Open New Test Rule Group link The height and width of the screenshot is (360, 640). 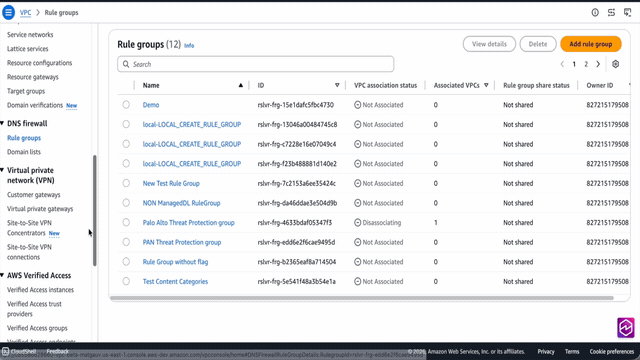click(x=171, y=183)
